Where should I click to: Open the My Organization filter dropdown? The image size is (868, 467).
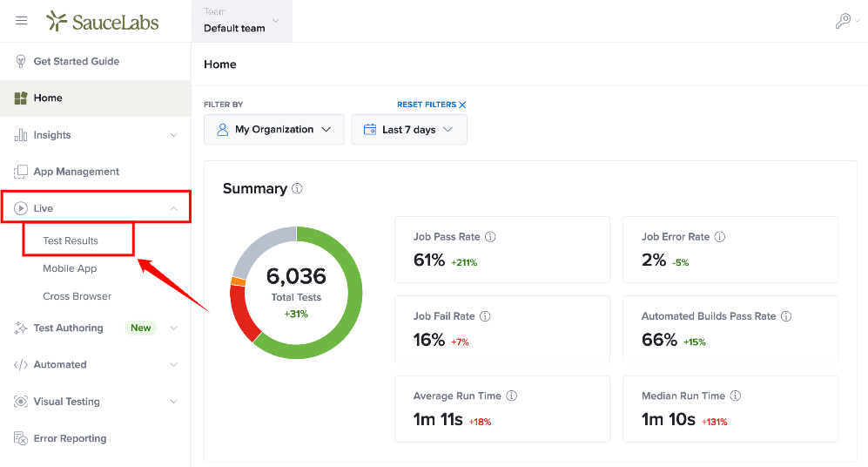pyautogui.click(x=274, y=130)
